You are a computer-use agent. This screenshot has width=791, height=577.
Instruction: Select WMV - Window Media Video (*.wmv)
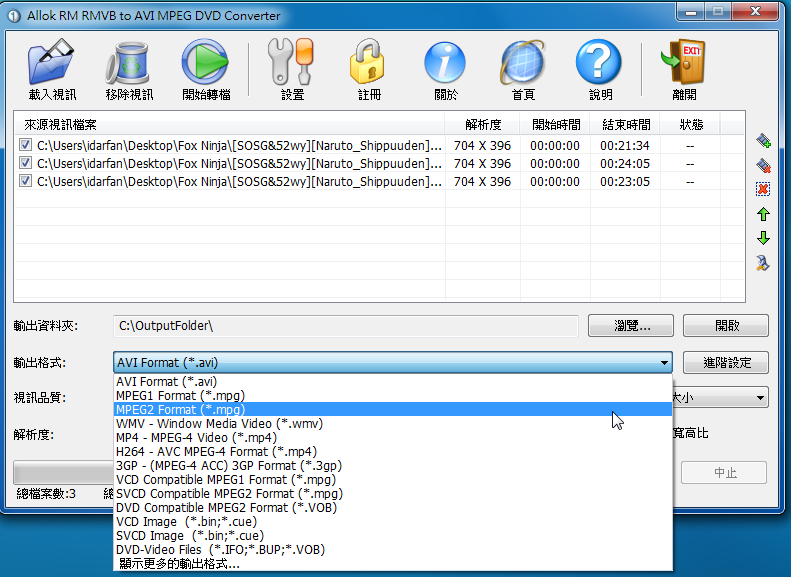tap(393, 423)
